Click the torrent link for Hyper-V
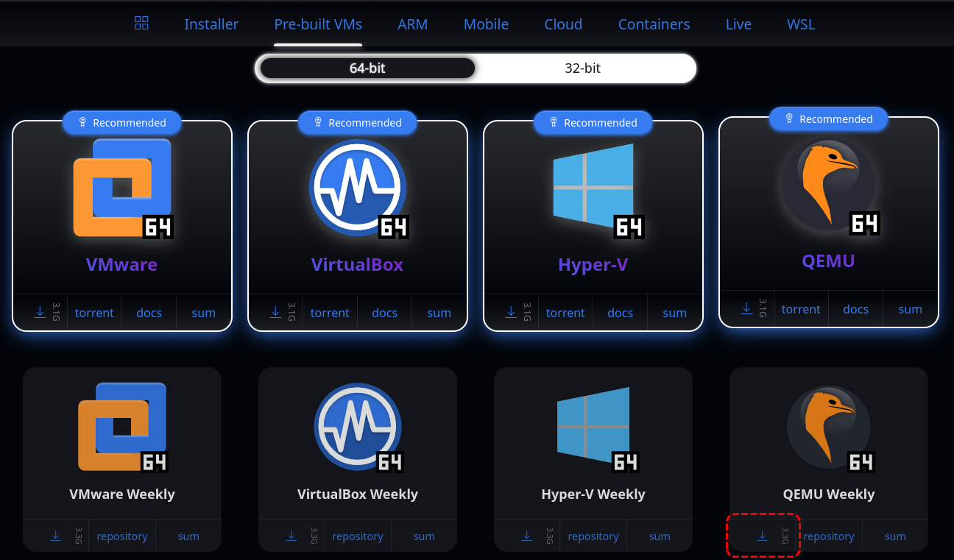This screenshot has width=954, height=560. coord(565,313)
